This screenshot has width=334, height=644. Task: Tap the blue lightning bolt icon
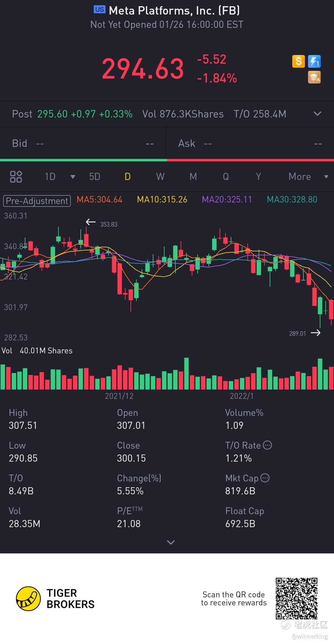point(314,61)
